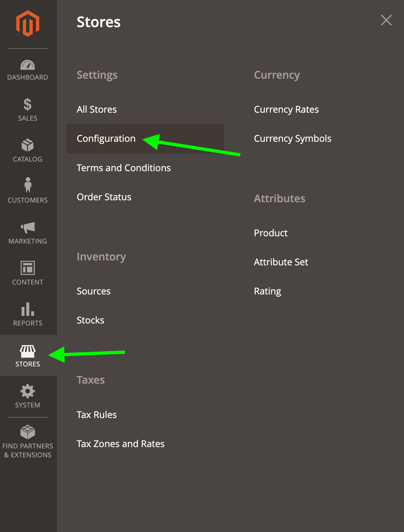
Task: Open Order Status page
Action: (x=104, y=197)
